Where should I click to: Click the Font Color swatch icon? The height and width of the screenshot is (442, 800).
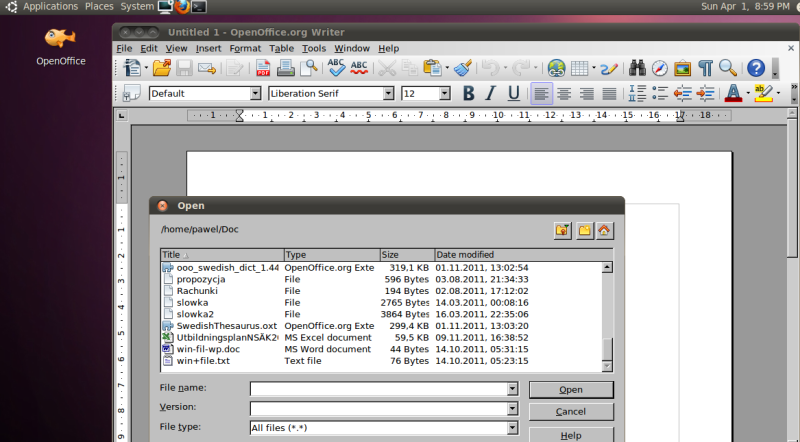pos(733,93)
